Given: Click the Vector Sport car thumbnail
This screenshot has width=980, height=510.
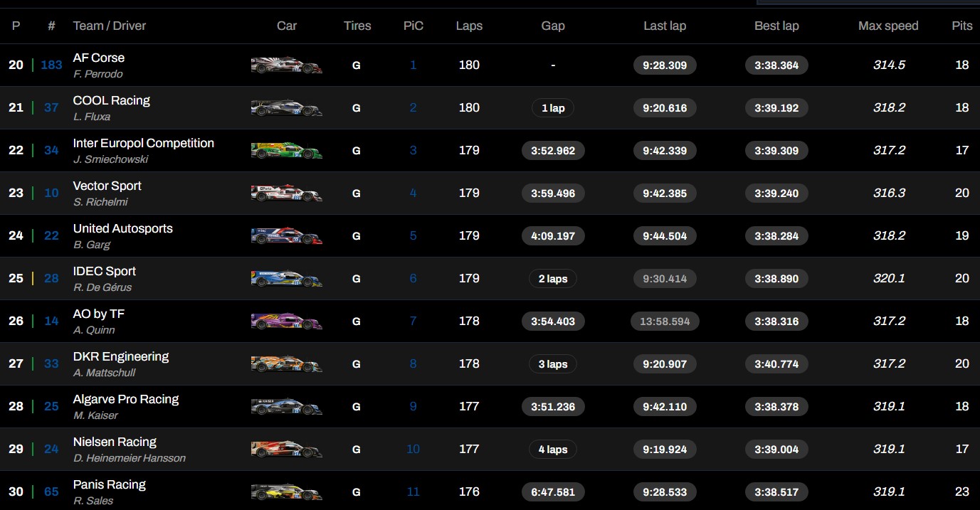Looking at the screenshot, I should click(286, 193).
